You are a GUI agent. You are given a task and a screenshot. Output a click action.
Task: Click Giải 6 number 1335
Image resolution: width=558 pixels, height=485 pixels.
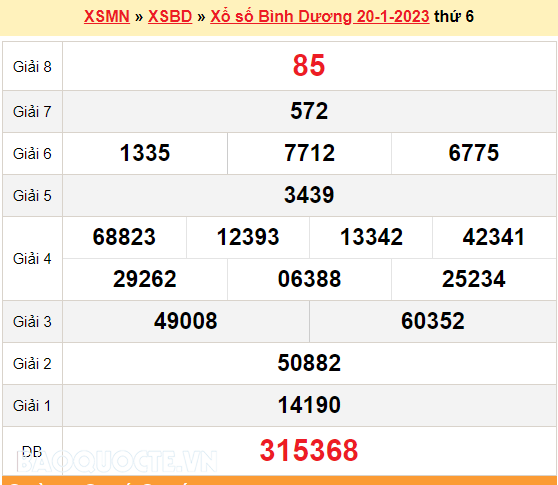[145, 153]
